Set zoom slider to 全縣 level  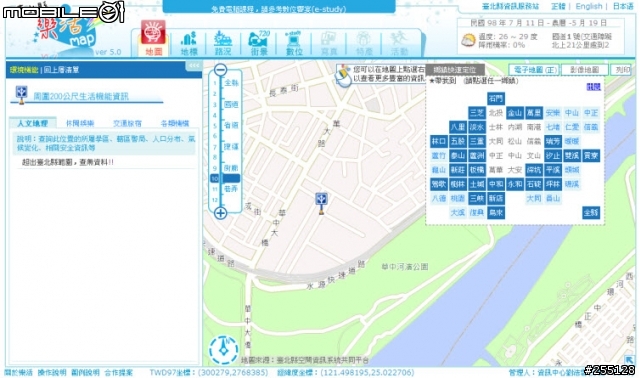pos(231,83)
